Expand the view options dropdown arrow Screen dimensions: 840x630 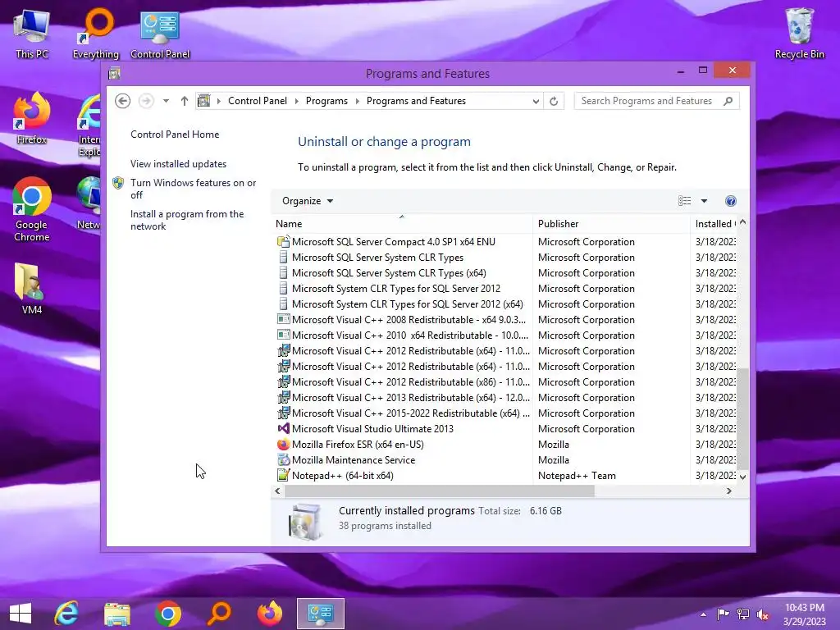point(704,201)
